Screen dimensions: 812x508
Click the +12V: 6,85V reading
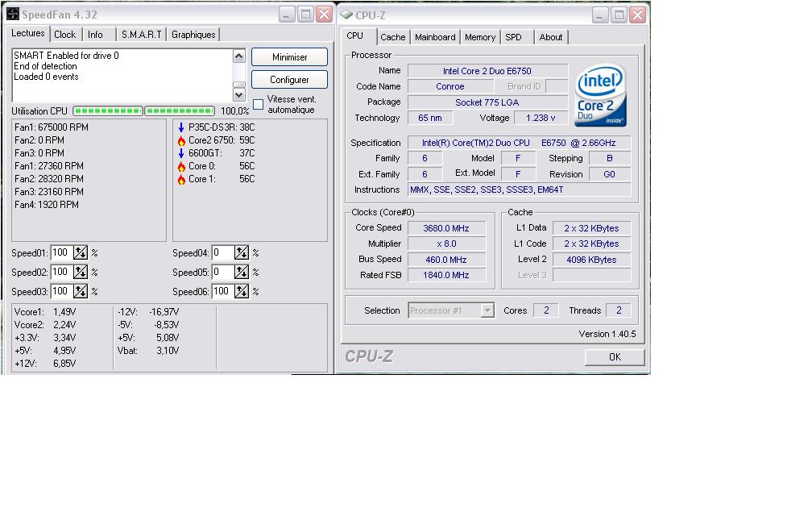pyautogui.click(x=45, y=364)
